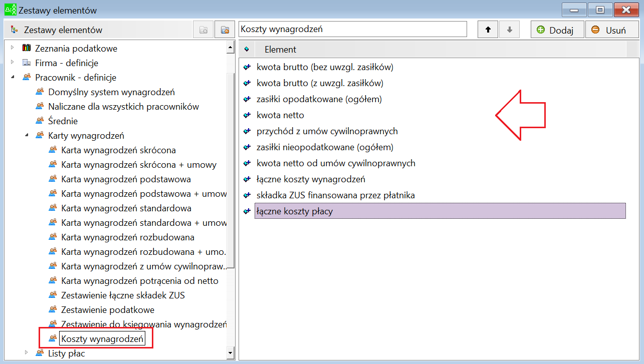Click people icon of Zestawienie podatkowe
This screenshot has width=644, height=364.
pos(53,309)
